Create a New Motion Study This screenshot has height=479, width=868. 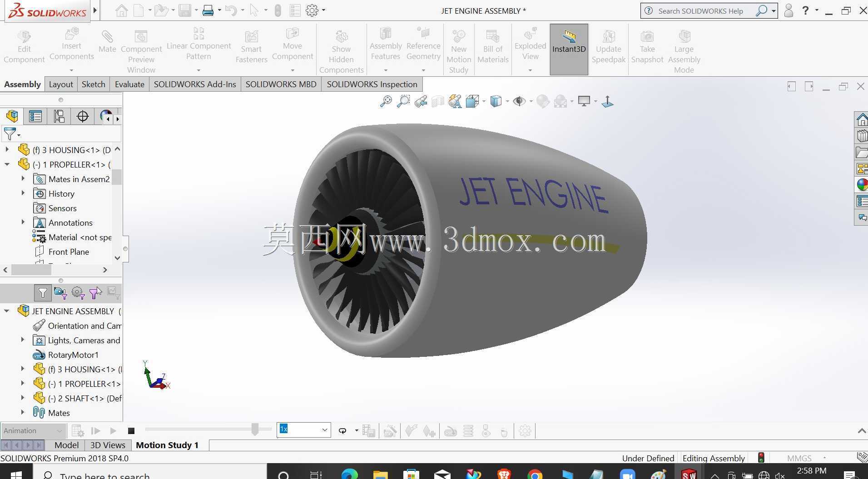pos(459,52)
